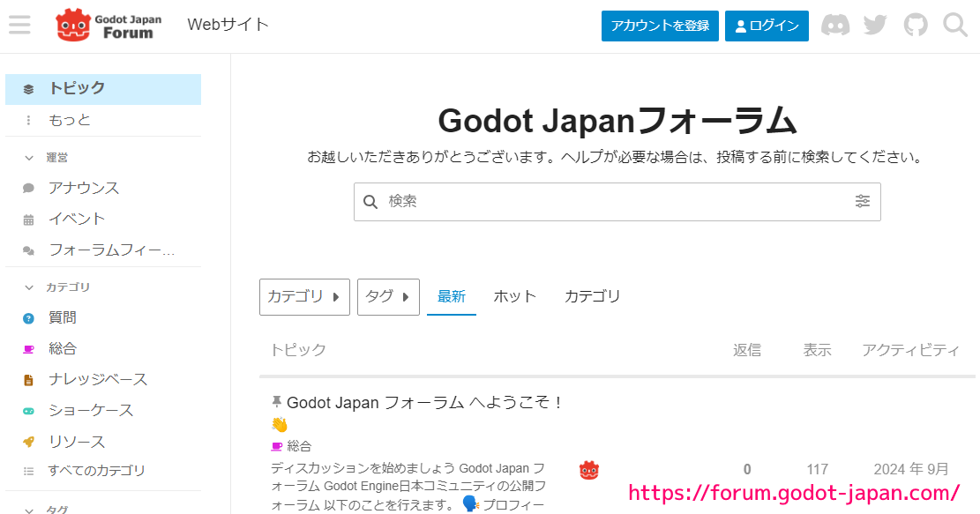
Task: Click the 質問 question mark icon
Action: 28,318
